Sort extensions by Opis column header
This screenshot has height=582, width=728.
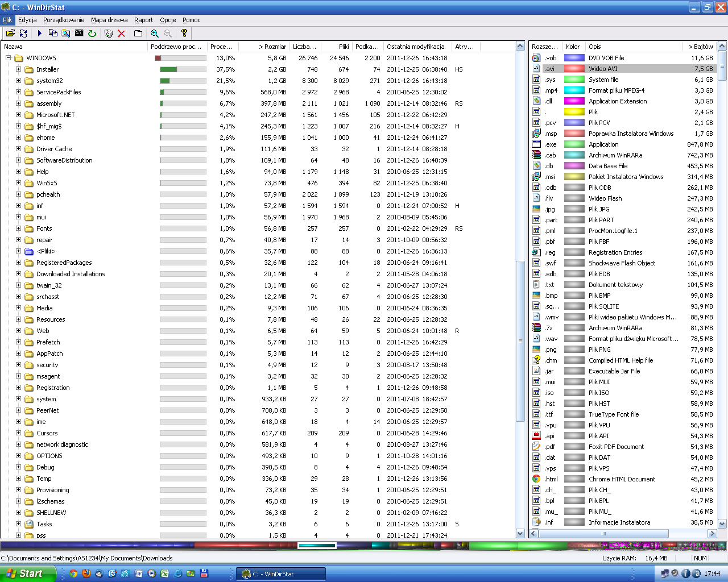634,47
